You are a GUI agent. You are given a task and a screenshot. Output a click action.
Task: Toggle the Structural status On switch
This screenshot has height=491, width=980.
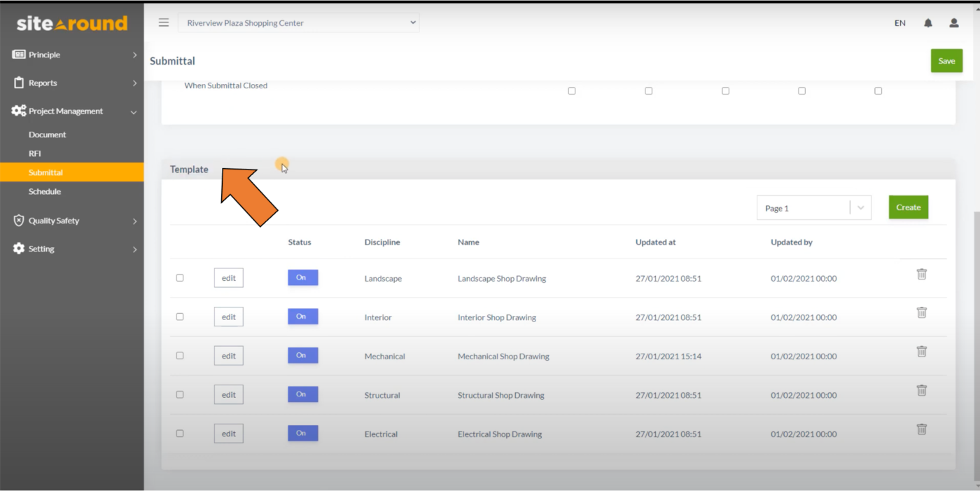303,394
